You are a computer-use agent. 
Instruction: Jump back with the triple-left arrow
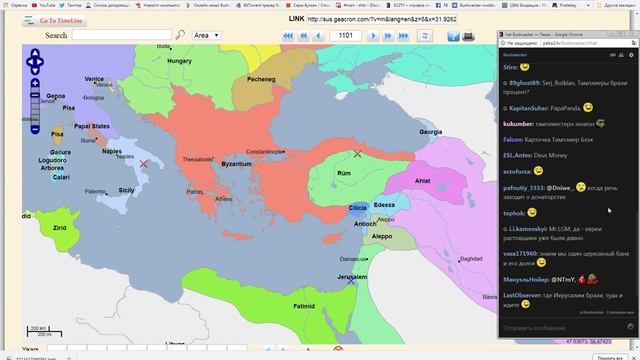[288, 36]
